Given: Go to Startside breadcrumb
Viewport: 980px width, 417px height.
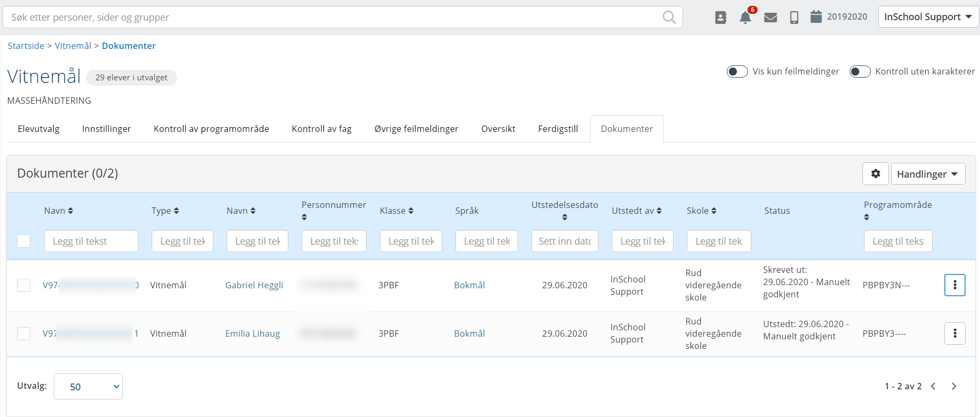Looking at the screenshot, I should click(x=26, y=46).
